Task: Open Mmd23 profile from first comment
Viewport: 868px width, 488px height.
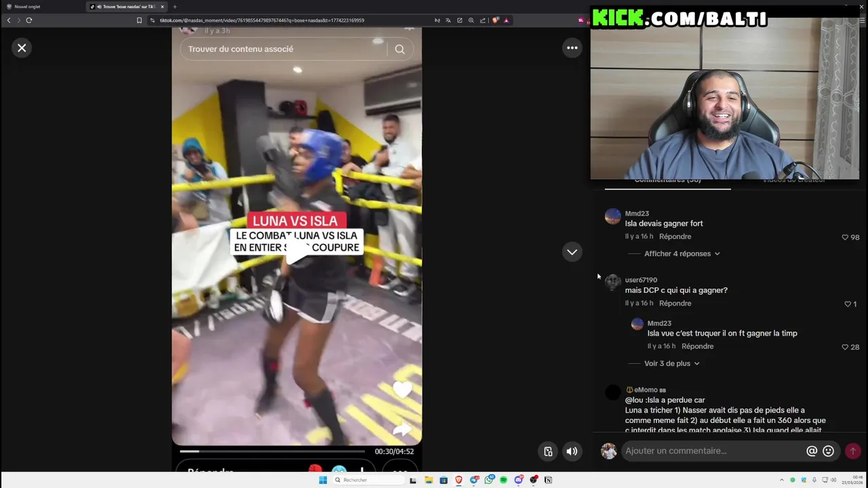Action: (x=637, y=213)
